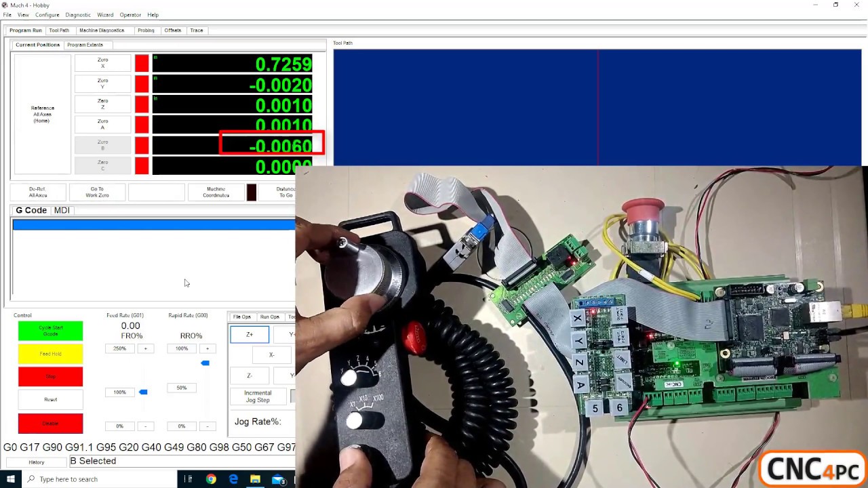This screenshot has width=868, height=488.
Task: Open the Help menu
Action: pos(153,15)
